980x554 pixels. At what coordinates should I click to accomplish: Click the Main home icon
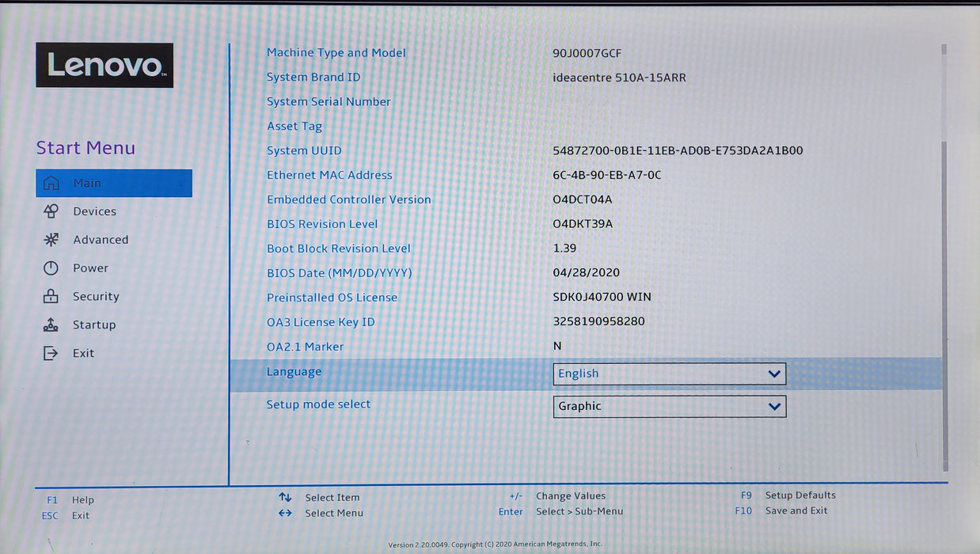click(51, 183)
